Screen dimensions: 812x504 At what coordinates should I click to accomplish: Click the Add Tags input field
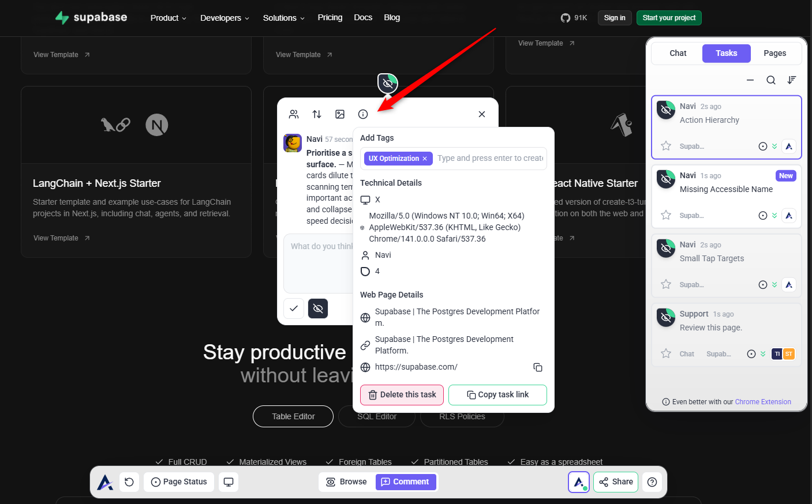[490, 159]
